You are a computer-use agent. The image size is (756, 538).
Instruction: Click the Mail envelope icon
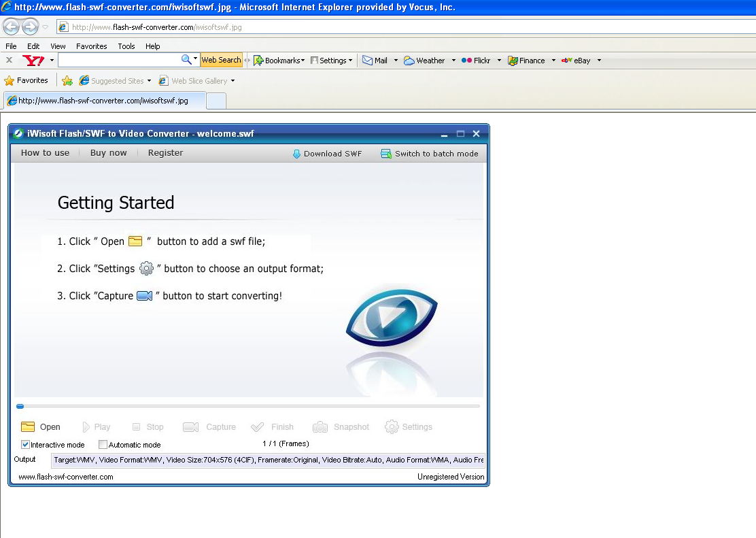coord(367,61)
